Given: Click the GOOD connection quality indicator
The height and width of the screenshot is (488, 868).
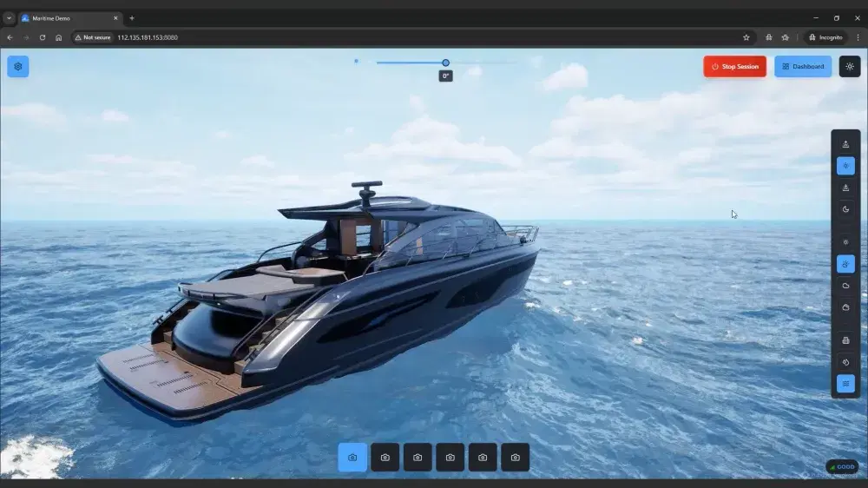Looking at the screenshot, I should [x=842, y=467].
